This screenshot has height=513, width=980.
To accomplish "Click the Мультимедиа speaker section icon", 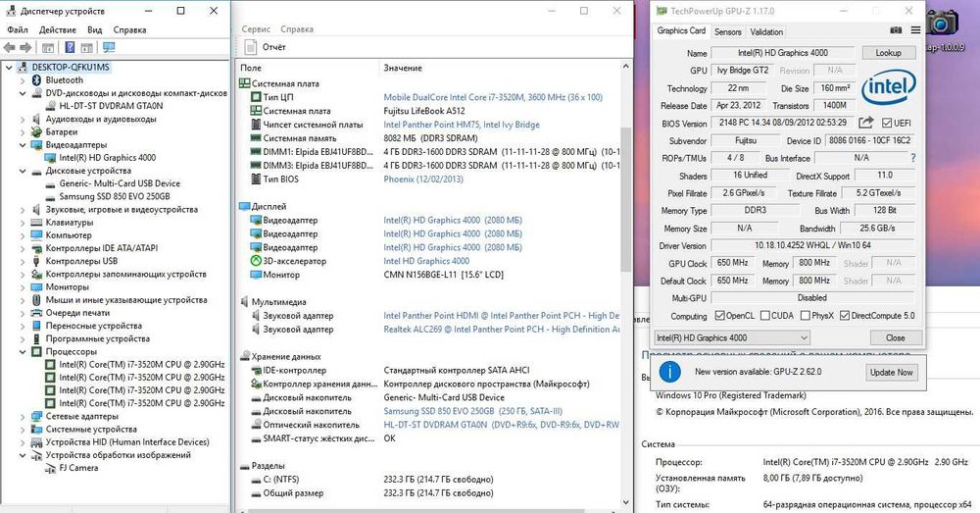I will (244, 301).
